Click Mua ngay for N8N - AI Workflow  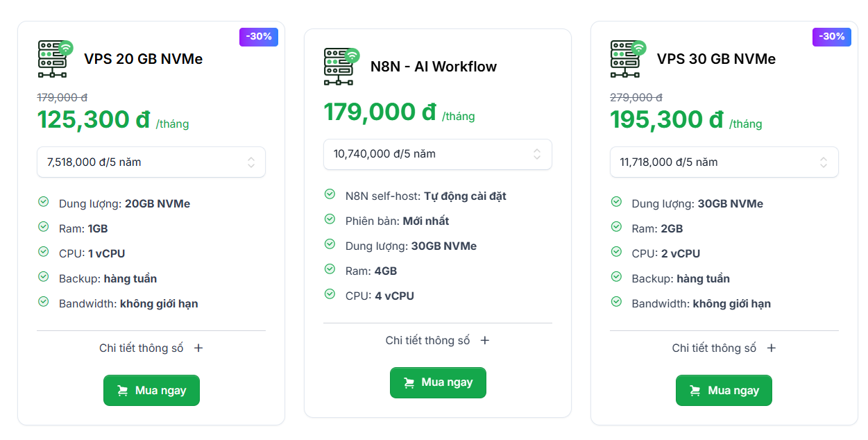[x=438, y=383]
